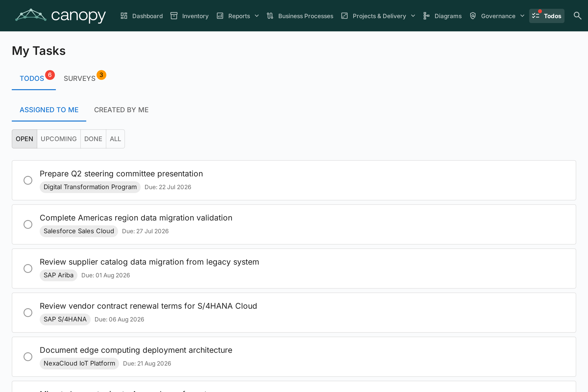
Task: Open the Inventory menu item
Action: click(189, 16)
